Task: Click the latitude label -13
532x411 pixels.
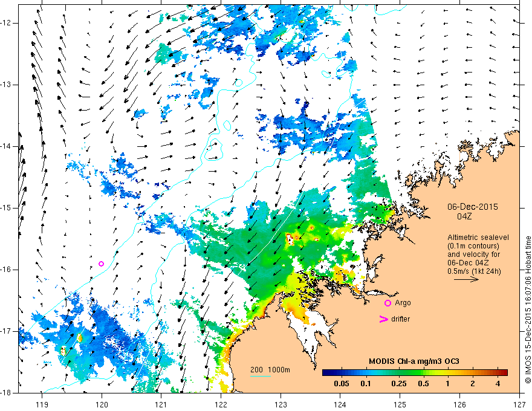Action: coord(6,85)
